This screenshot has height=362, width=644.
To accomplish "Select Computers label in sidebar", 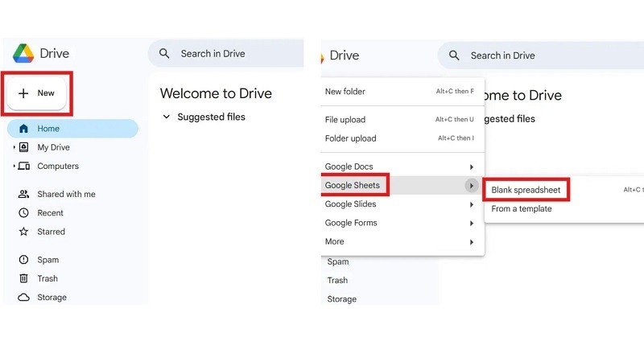I will 58,167.
